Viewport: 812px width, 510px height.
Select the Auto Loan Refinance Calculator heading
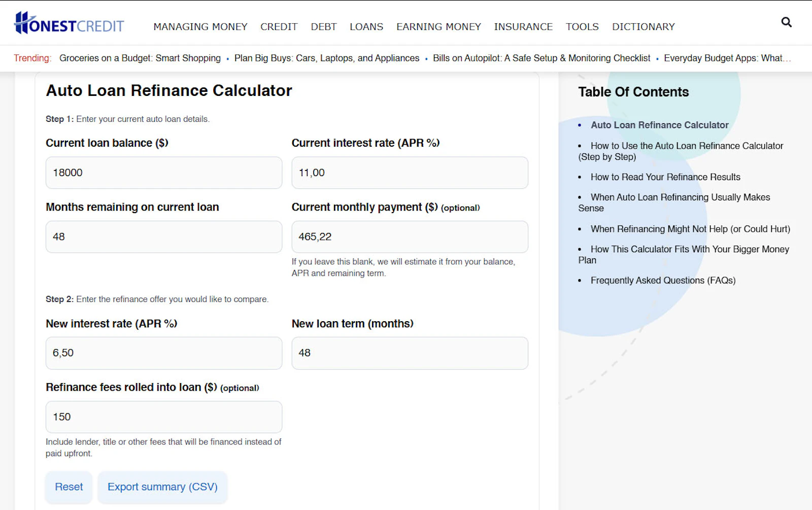coord(169,90)
